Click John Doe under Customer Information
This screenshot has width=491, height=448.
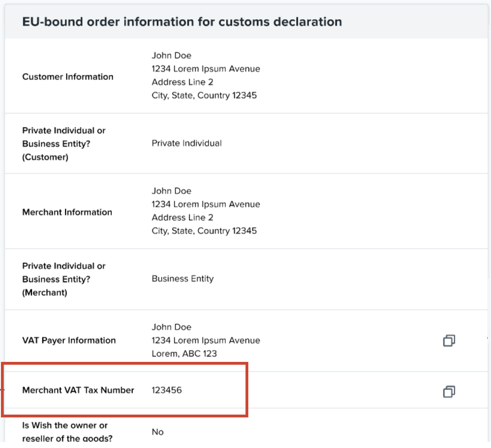(x=171, y=56)
